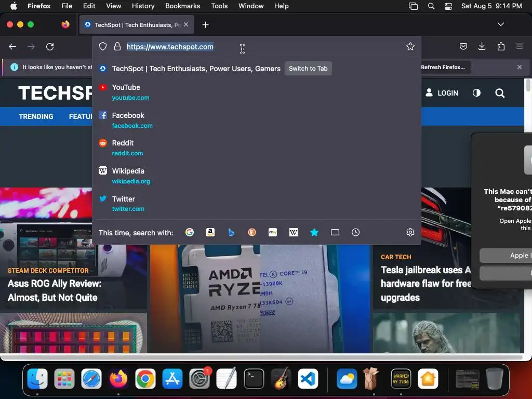Choose YouTube suggestion in URL dropdown
Image resolution: width=532 pixels, height=399 pixels.
click(x=257, y=92)
